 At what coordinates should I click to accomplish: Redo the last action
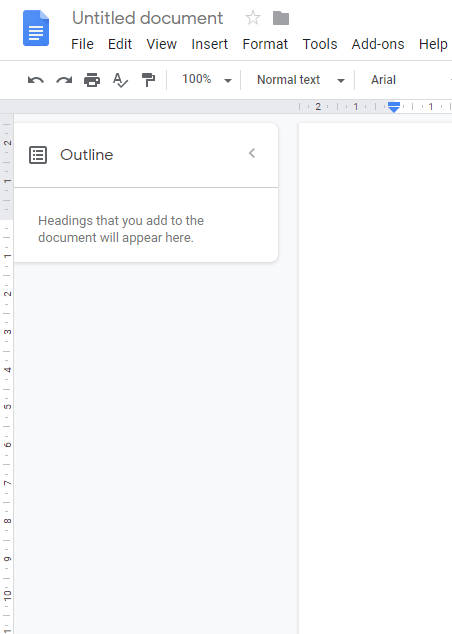tap(64, 80)
